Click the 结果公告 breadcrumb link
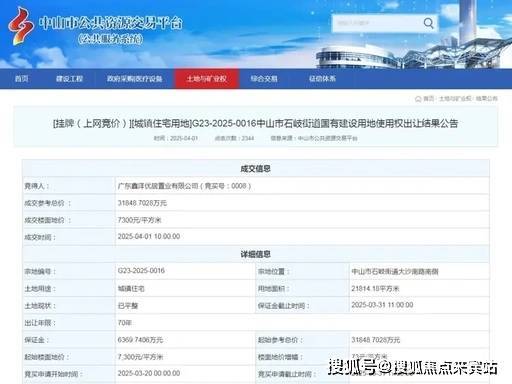512x384 pixels. point(486,99)
